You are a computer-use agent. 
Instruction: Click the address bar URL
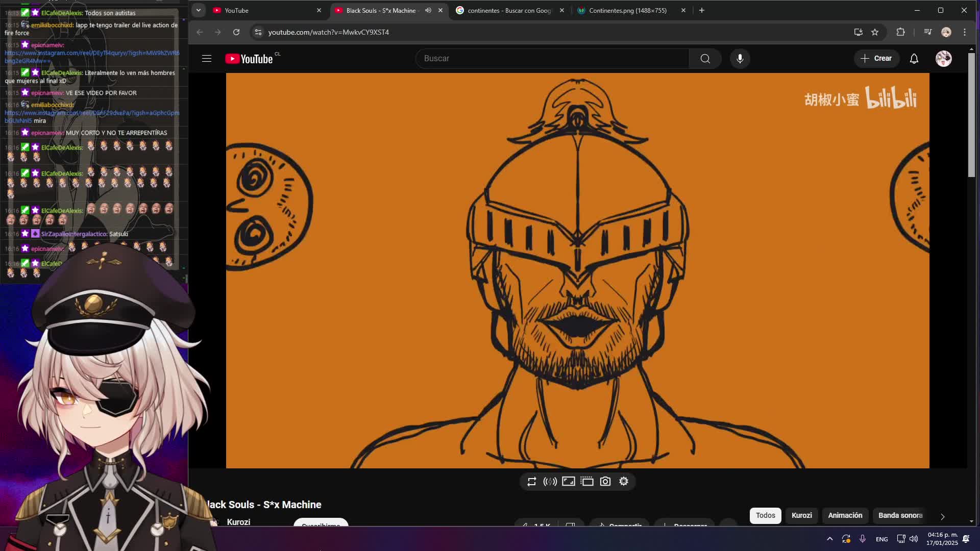pyautogui.click(x=329, y=32)
